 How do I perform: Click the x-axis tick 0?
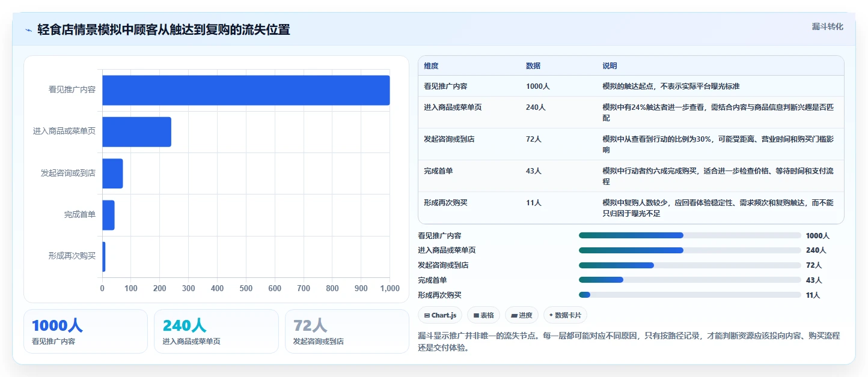(102, 289)
